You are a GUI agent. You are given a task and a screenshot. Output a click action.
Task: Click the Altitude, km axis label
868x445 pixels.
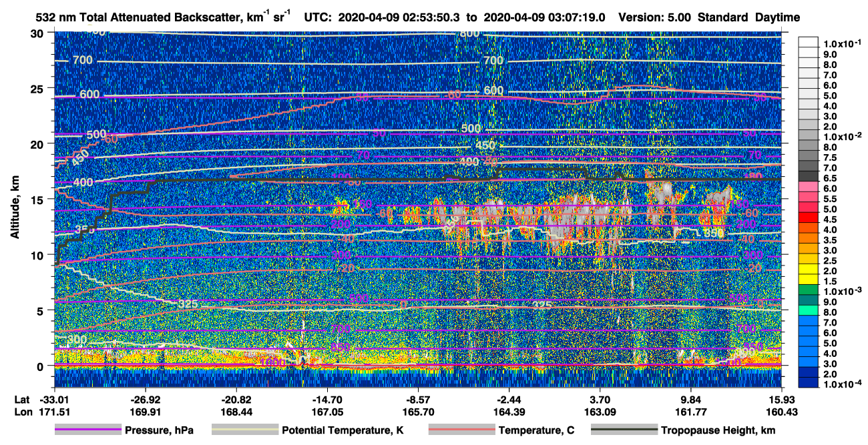pyautogui.click(x=15, y=206)
